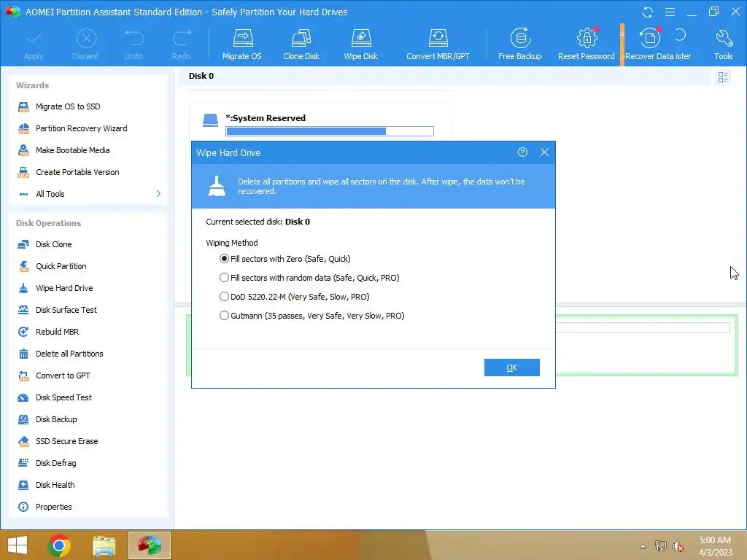Click the System Reserved partition usage bar
Image resolution: width=747 pixels, height=560 pixels.
[330, 131]
